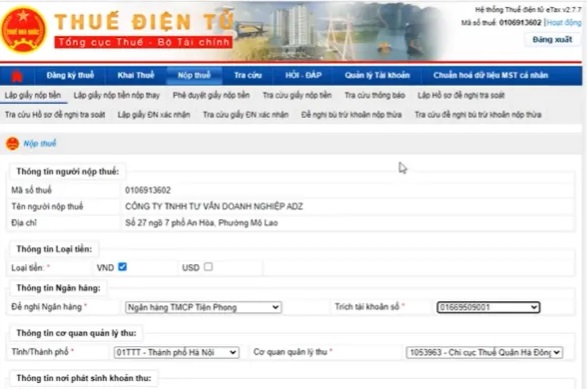Viewport: 587px width, 389px height.
Task: Click the Tổng cục Thuế - Bộ Tài chính label
Action: point(143,42)
